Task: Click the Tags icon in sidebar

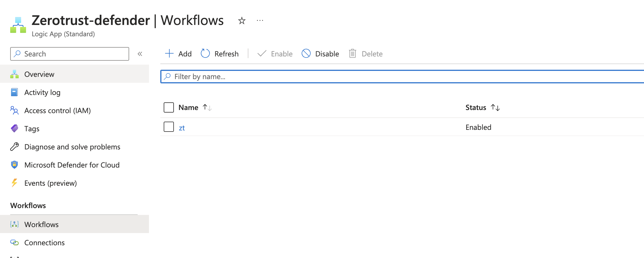Action: [14, 129]
